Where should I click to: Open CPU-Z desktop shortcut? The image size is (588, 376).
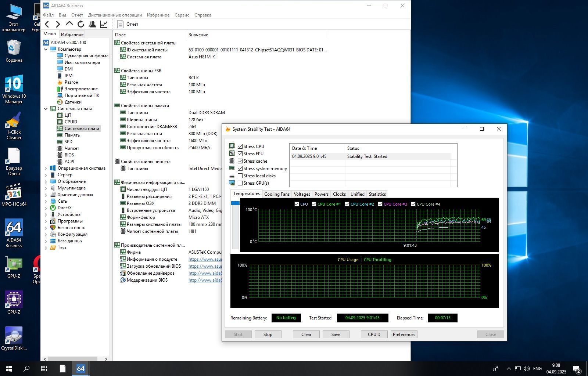pyautogui.click(x=14, y=303)
